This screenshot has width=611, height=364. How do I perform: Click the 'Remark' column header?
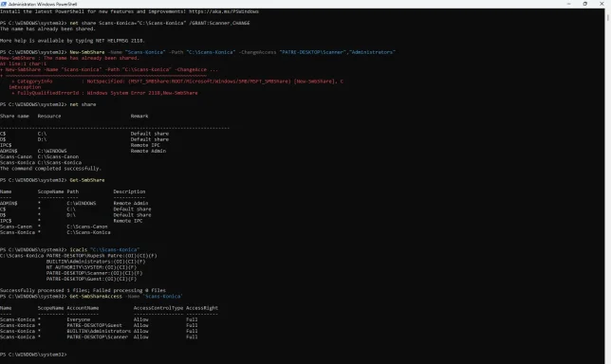pos(139,116)
